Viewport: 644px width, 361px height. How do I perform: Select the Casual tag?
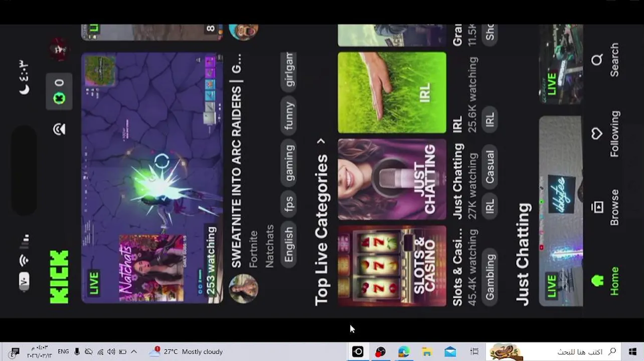490,167
